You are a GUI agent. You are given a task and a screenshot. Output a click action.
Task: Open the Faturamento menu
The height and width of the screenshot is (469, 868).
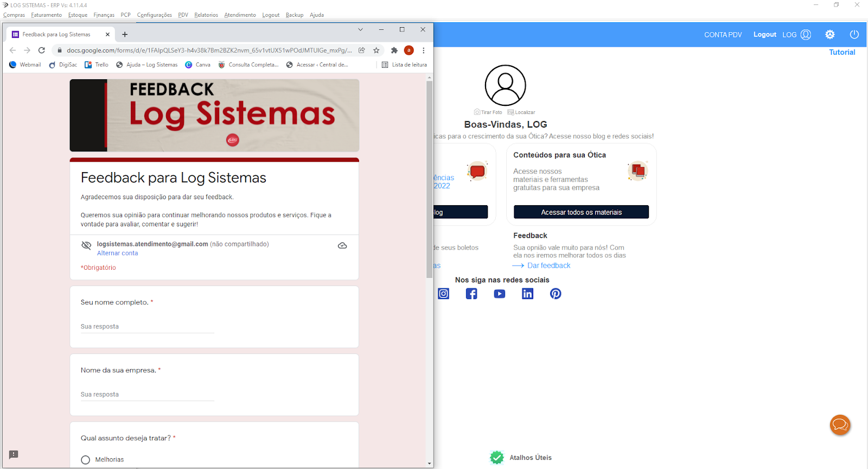coord(47,15)
